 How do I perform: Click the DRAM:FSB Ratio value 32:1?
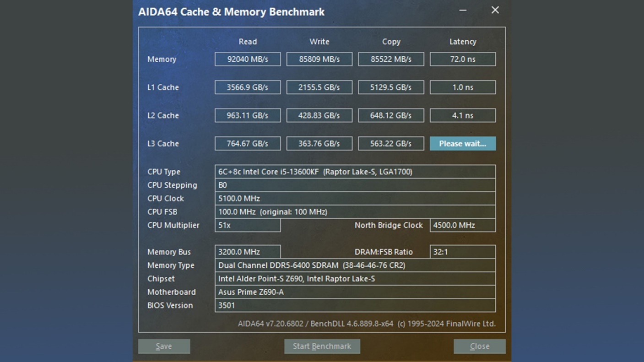point(463,252)
